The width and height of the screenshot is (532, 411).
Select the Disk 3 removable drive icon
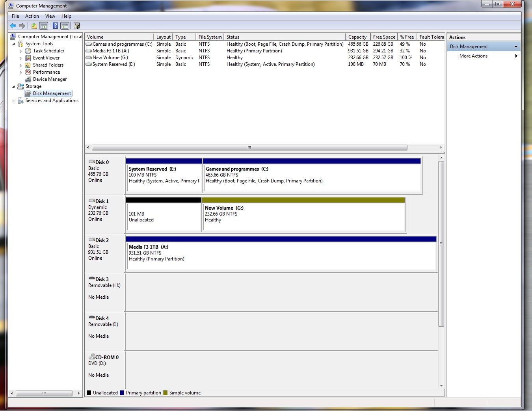coord(91,279)
